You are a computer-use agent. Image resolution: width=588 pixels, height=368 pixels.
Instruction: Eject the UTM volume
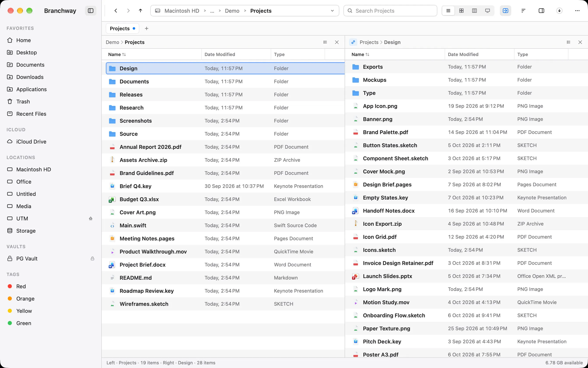[91, 218]
